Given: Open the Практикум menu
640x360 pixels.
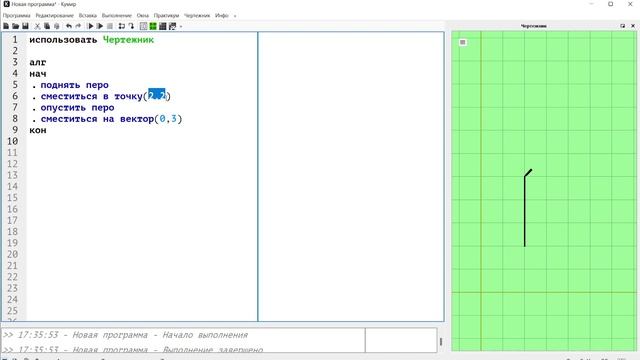Looking at the screenshot, I should pos(166,16).
